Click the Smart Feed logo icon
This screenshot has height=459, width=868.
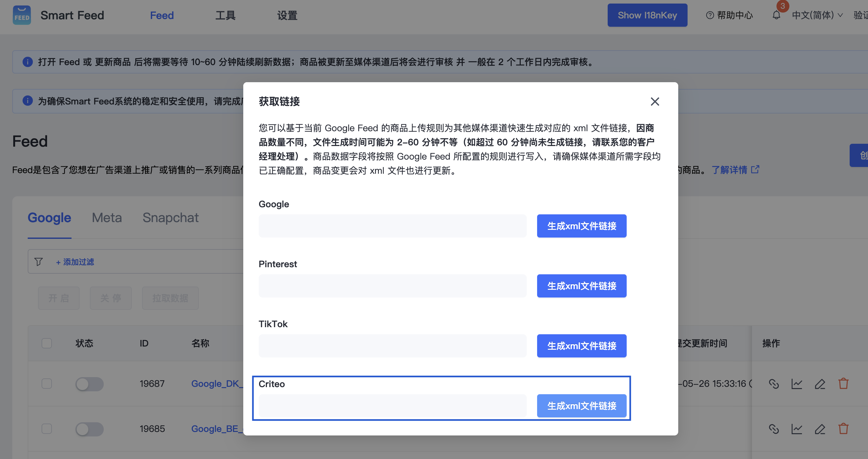[22, 15]
